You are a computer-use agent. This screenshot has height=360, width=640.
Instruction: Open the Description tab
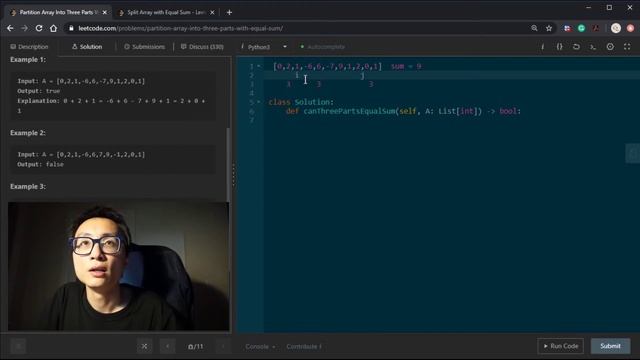(x=29, y=47)
